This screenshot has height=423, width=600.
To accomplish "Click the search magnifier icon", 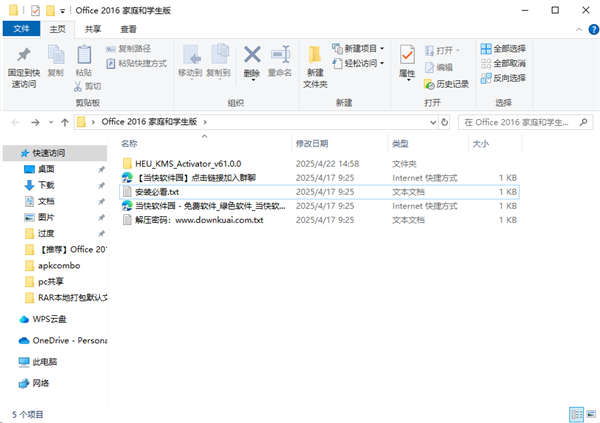I will (584, 122).
